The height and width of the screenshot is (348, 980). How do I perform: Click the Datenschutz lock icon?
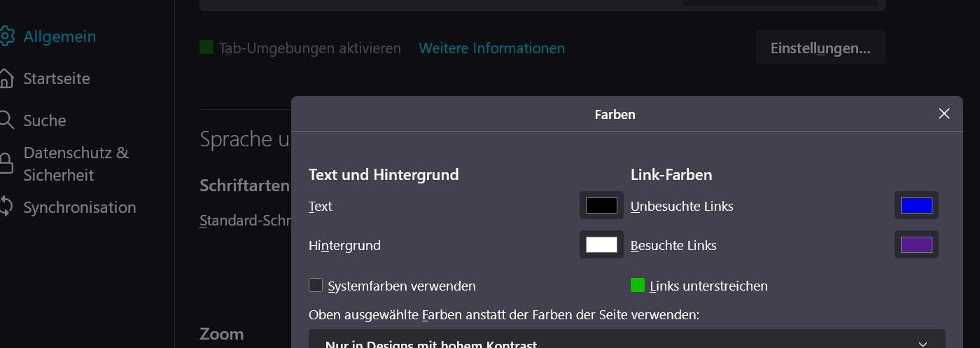click(6, 164)
